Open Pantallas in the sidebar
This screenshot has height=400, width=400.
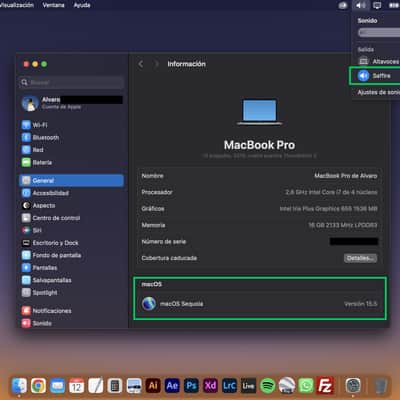pos(72,268)
